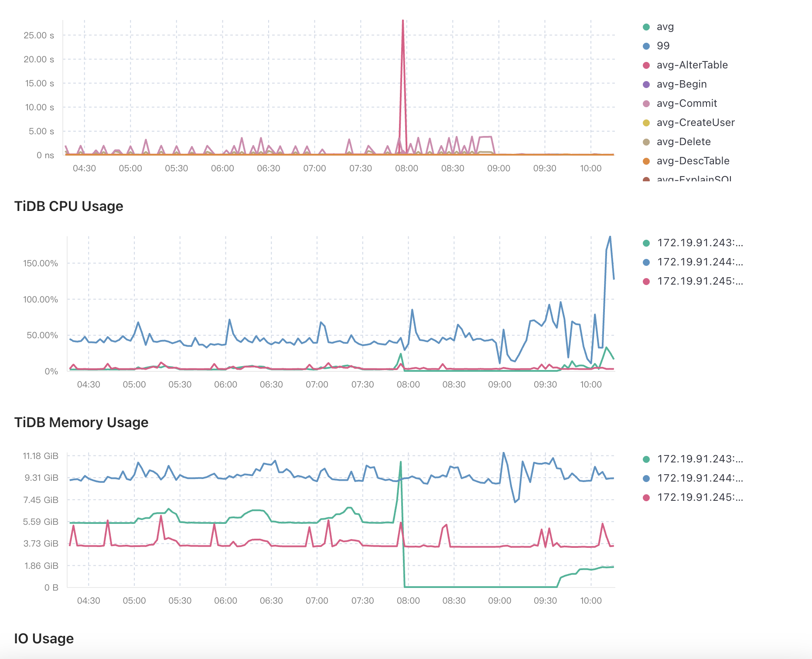
Task: Click the 09:00 label on the Memory chart axis
Action: pyautogui.click(x=499, y=601)
